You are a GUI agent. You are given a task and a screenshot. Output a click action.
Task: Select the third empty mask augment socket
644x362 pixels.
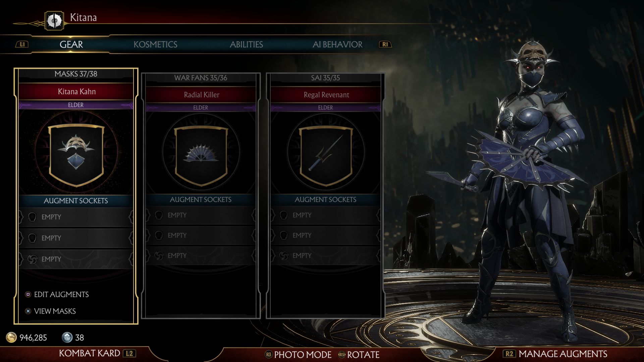pyautogui.click(x=76, y=259)
